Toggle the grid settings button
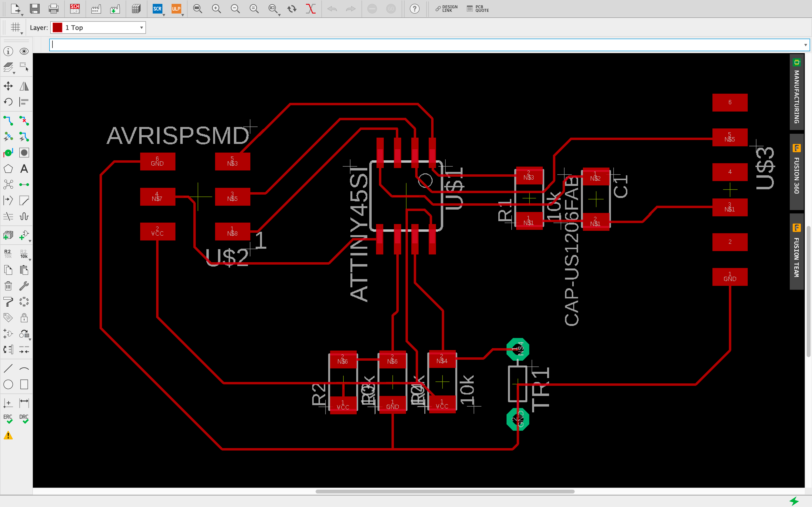Screen dimensions: 812x507 (15, 28)
